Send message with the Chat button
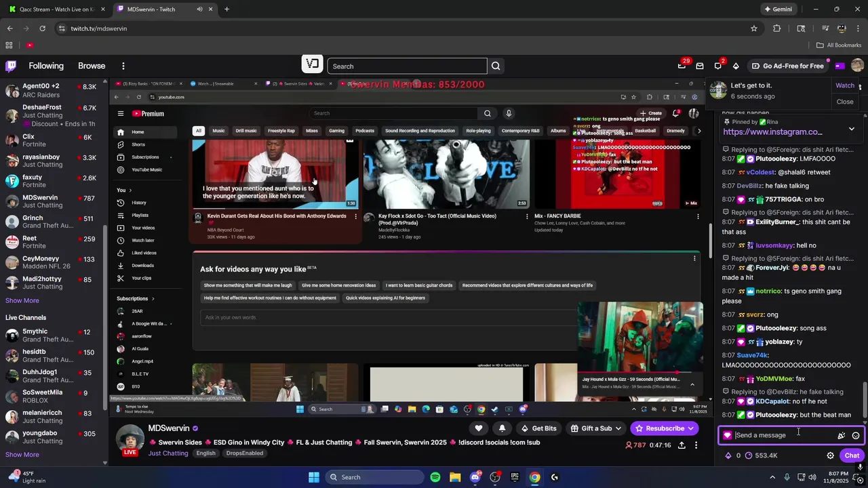Viewport: 868px width, 488px height. coord(852,455)
